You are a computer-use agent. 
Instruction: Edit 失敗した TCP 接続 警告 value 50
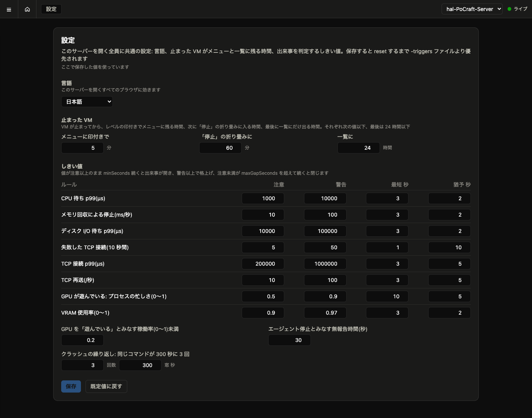[325, 247]
